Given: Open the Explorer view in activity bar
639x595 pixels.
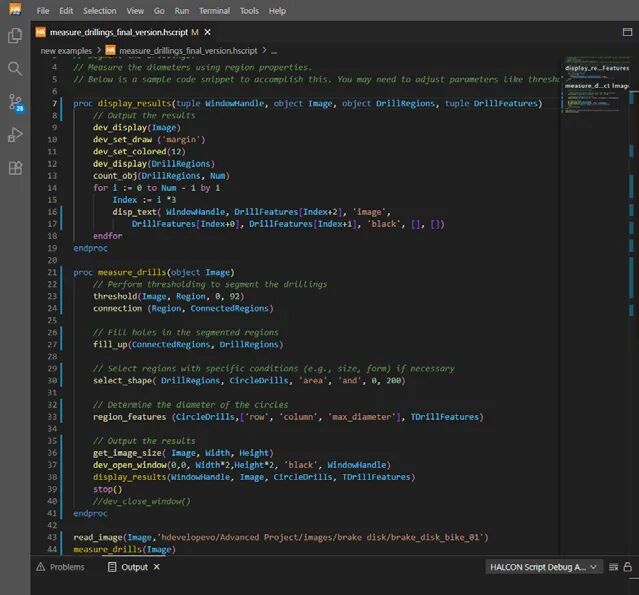Looking at the screenshot, I should coord(15,36).
